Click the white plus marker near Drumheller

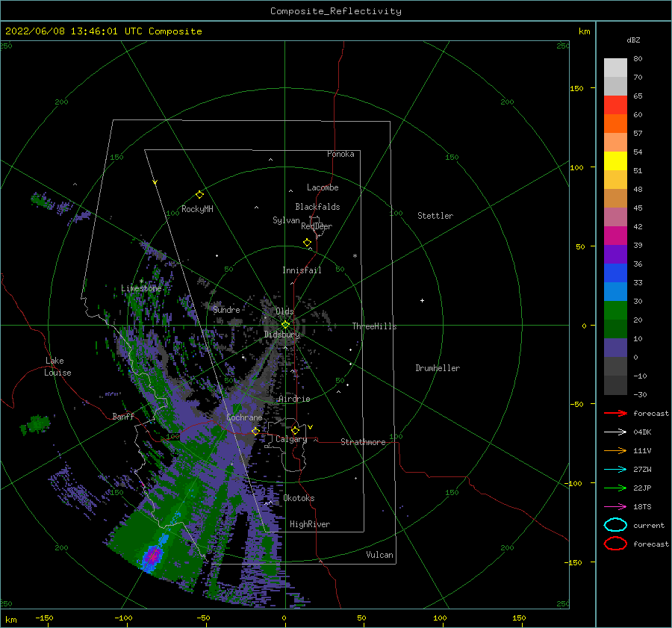[422, 300]
